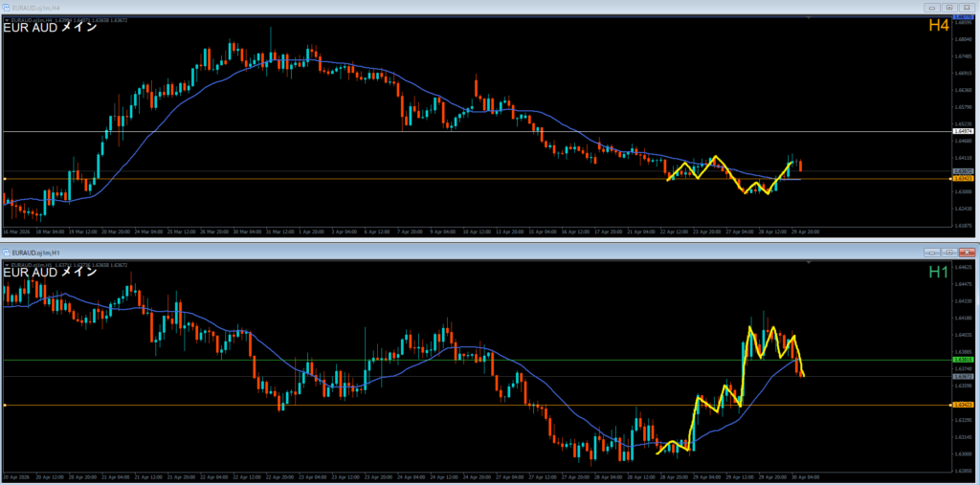Viewport: 980px width, 485px height.
Task: Click the "EUR AUD メイン" label on H4 chart
Action: (50, 27)
